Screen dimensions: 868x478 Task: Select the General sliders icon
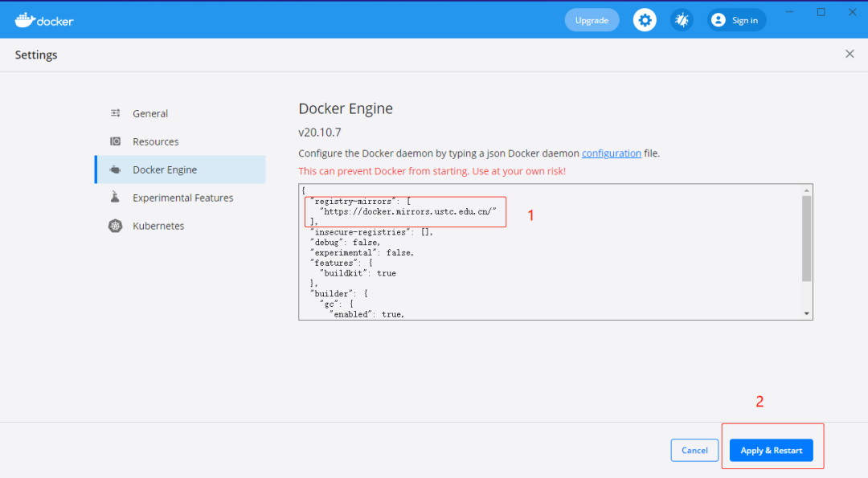pyautogui.click(x=116, y=113)
